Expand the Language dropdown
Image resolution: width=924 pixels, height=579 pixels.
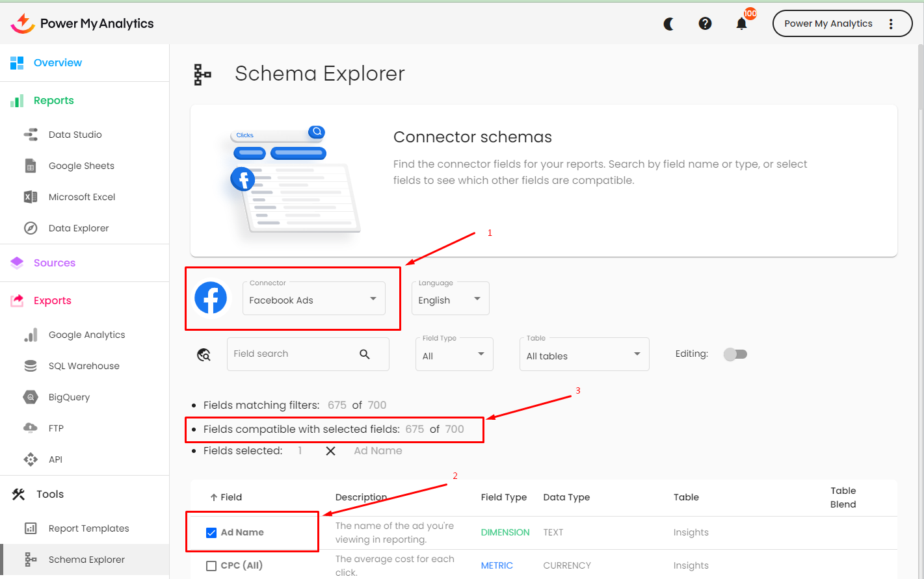[x=450, y=299]
